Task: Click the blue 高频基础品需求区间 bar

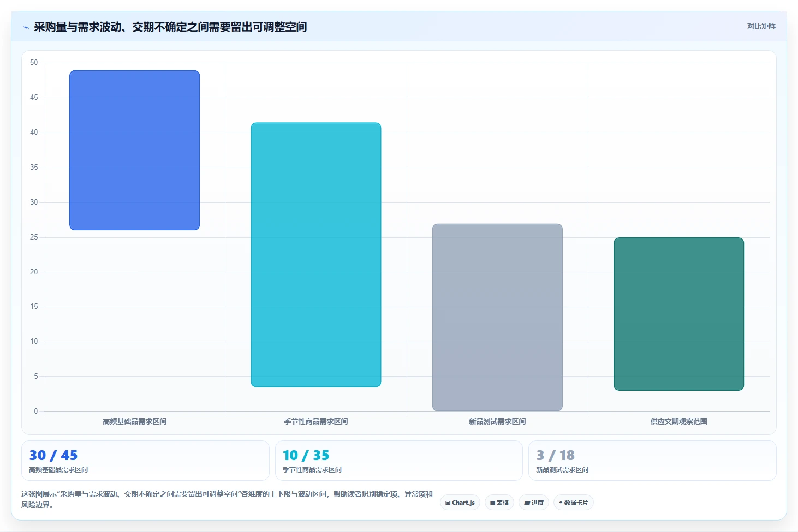Action: click(135, 150)
